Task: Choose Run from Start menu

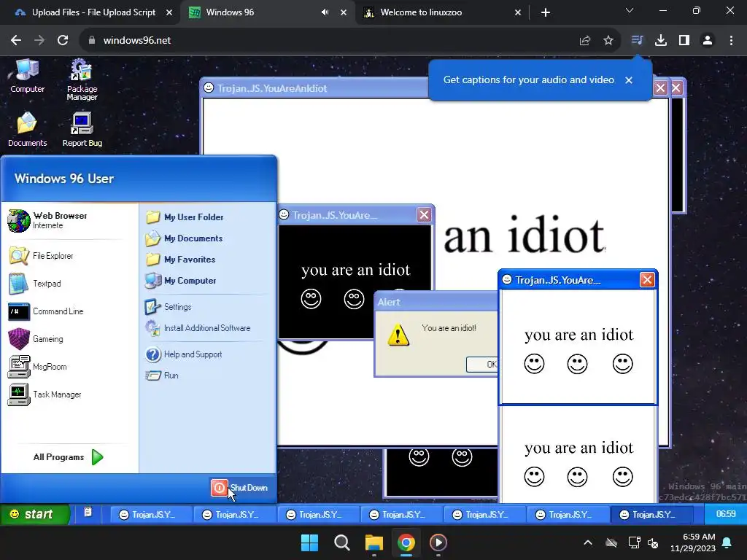Action: [x=162, y=376]
